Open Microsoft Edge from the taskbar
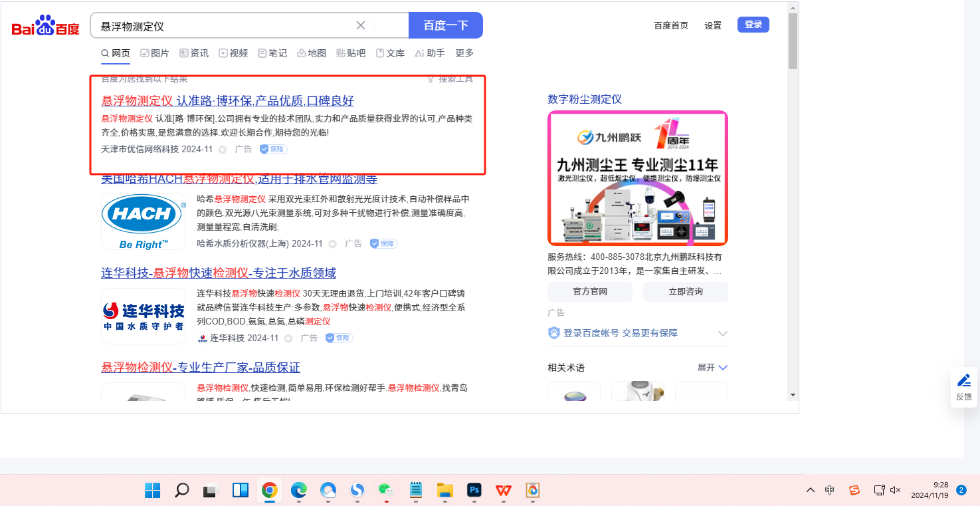This screenshot has height=506, width=980. 299,491
